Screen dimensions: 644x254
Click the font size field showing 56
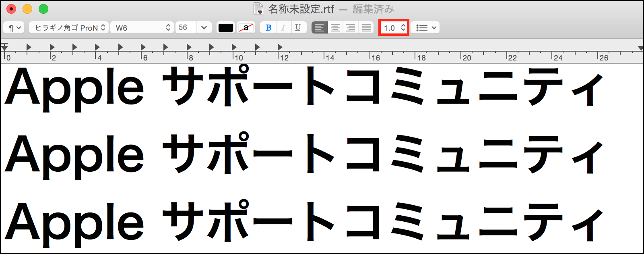coord(186,27)
